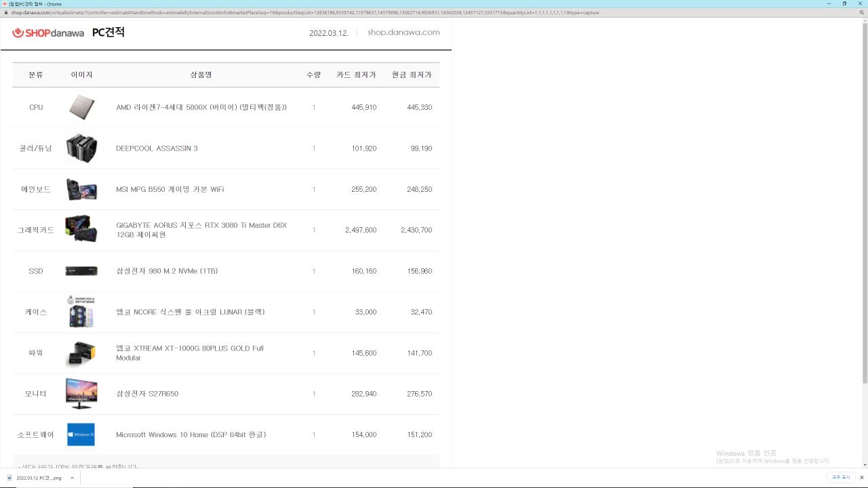Image resolution: width=868 pixels, height=488 pixels.
Task: Click product name 앱코 NCORE 식스팬 풀 아크릴 LUNAR
Action: [x=191, y=312]
